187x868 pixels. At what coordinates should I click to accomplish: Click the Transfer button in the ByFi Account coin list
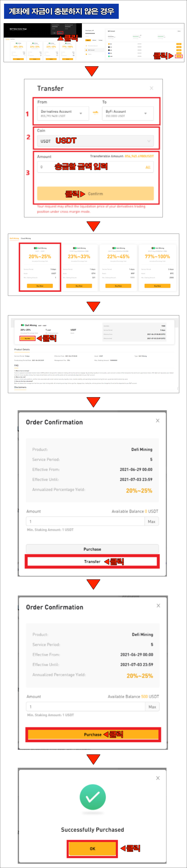[x=179, y=56]
